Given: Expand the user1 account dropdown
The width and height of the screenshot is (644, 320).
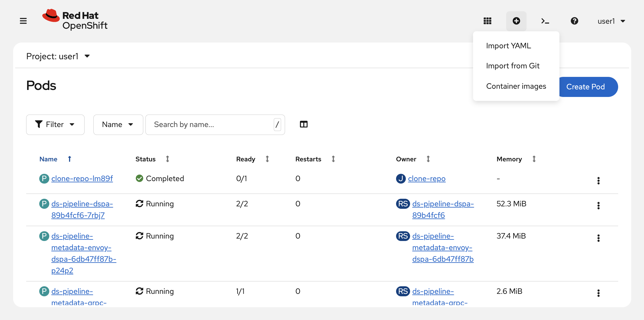Looking at the screenshot, I should [x=611, y=21].
